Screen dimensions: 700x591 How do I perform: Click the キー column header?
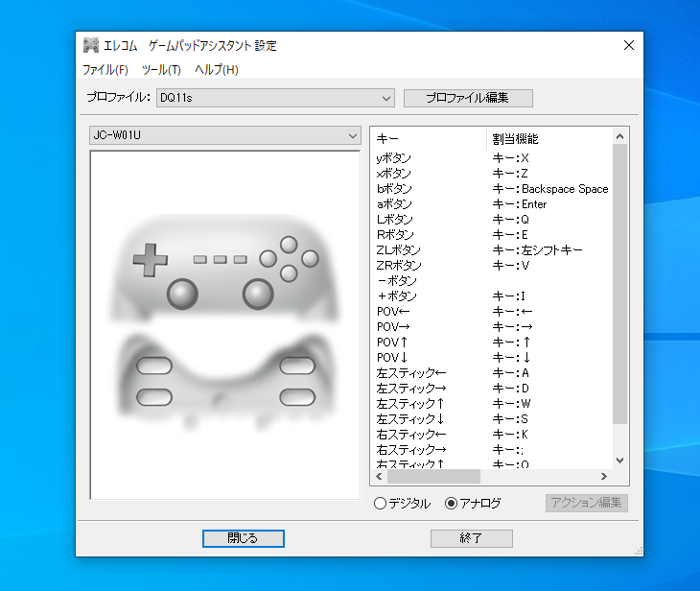pyautogui.click(x=429, y=139)
